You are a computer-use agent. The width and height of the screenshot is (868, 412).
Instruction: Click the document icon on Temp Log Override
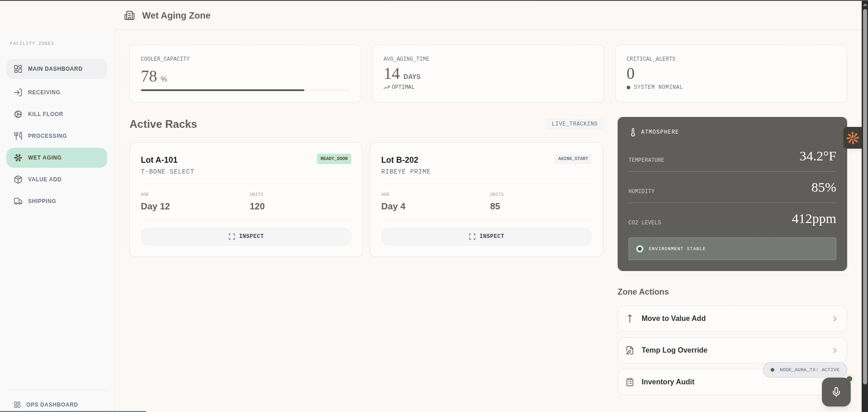[630, 350]
